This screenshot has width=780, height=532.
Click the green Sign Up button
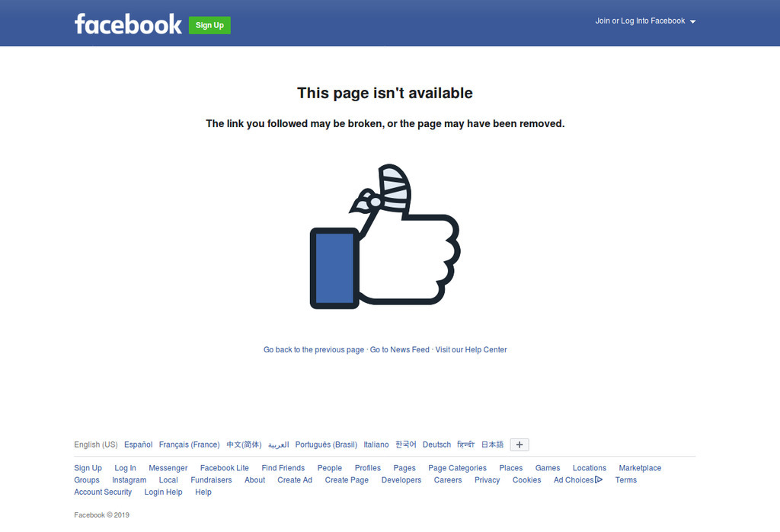coord(209,25)
